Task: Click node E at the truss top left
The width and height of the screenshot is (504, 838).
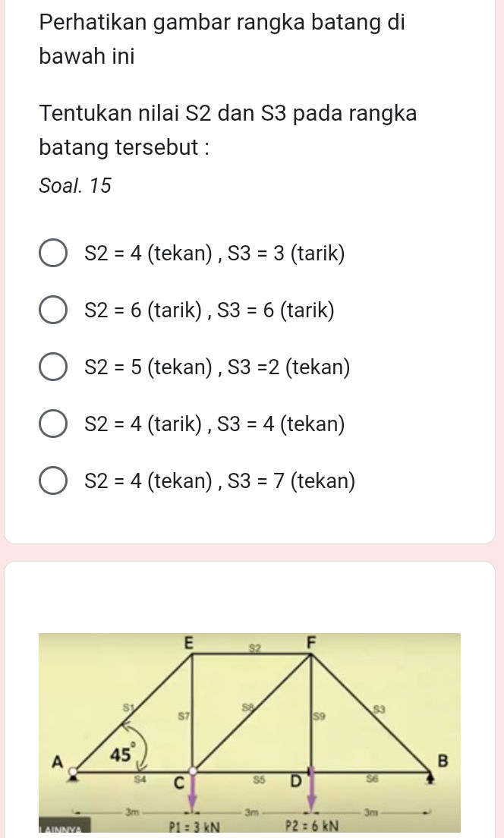Action: [191, 643]
